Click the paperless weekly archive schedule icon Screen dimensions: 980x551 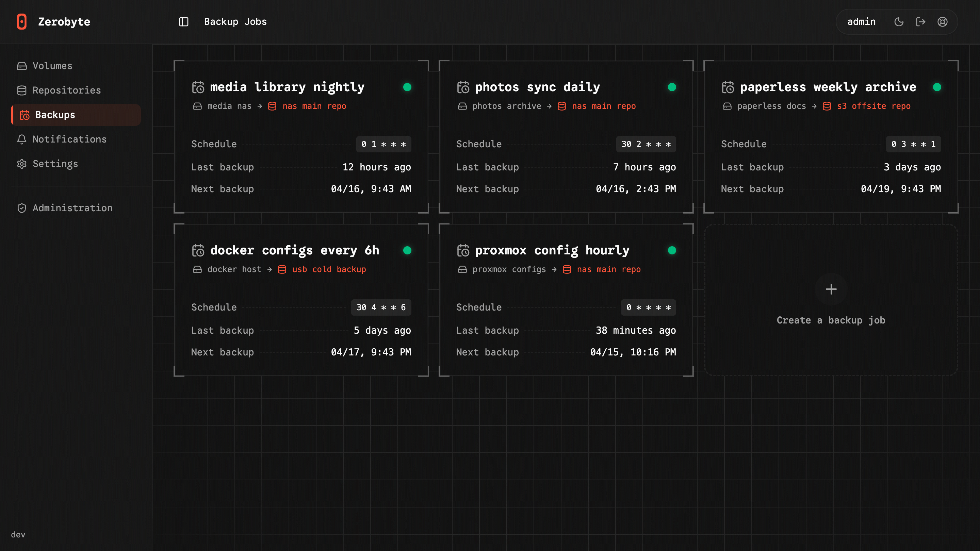point(728,87)
